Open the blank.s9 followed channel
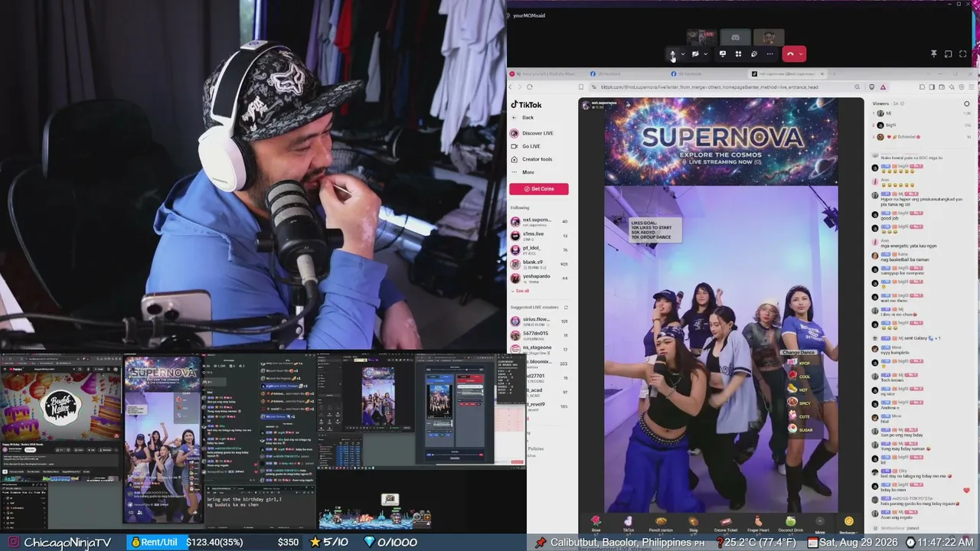The width and height of the screenshot is (980, 551). [539, 264]
